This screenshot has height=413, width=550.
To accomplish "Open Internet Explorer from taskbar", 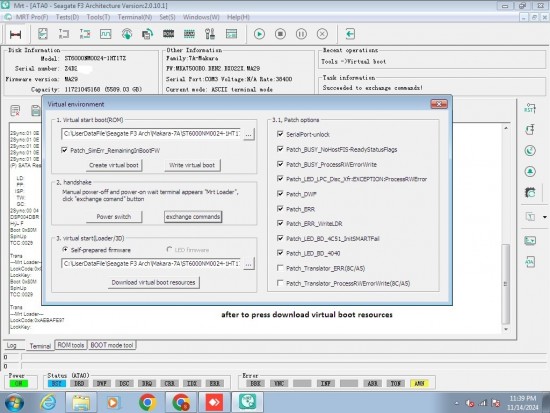I will click(x=48, y=402).
